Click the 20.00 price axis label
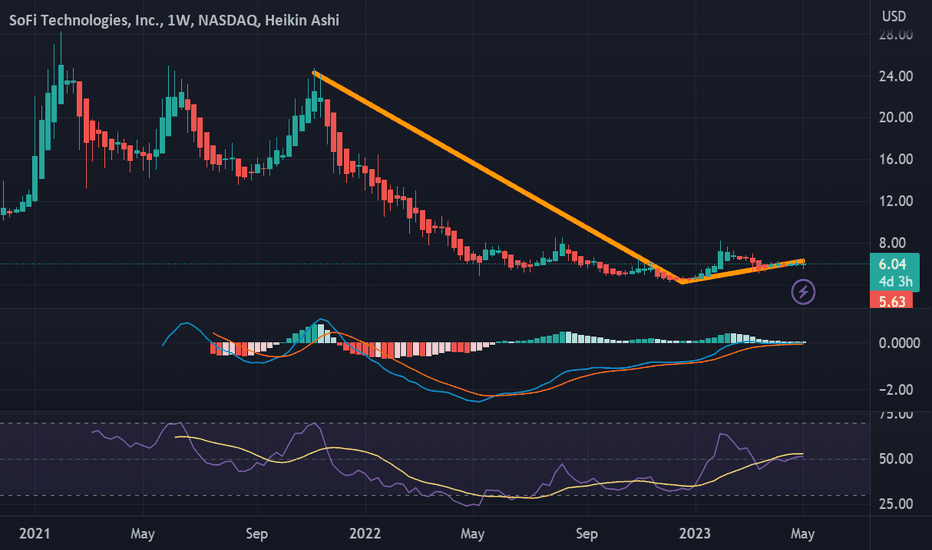 896,118
